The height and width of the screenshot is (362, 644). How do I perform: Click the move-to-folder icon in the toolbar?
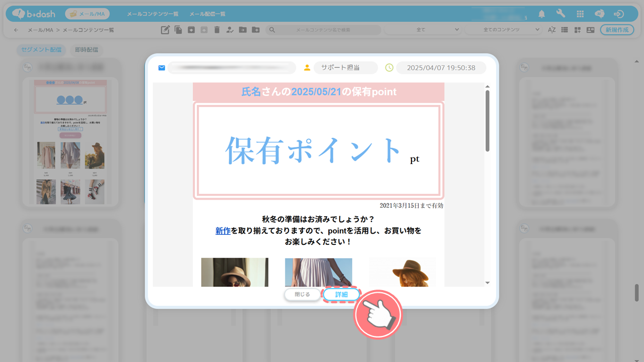tap(243, 30)
